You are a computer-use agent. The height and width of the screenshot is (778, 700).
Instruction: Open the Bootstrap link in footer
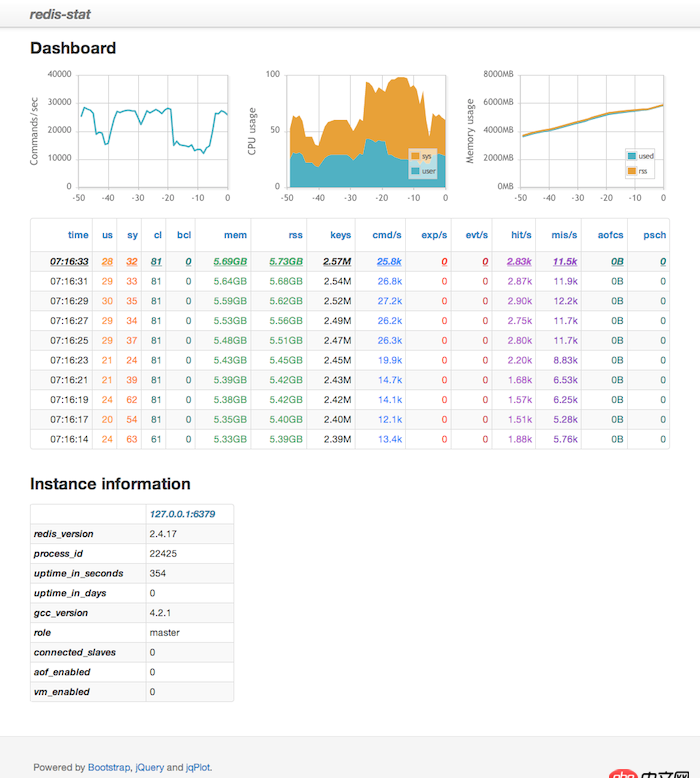click(109, 767)
